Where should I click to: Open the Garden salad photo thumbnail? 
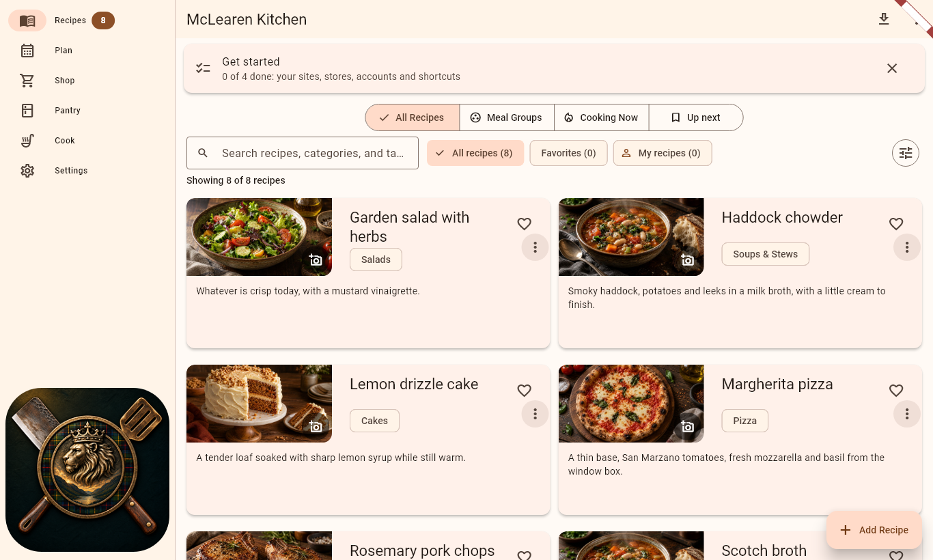pos(259,237)
